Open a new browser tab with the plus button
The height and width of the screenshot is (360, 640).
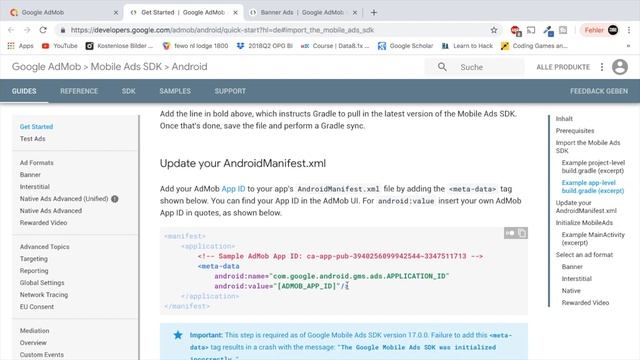coord(373,12)
